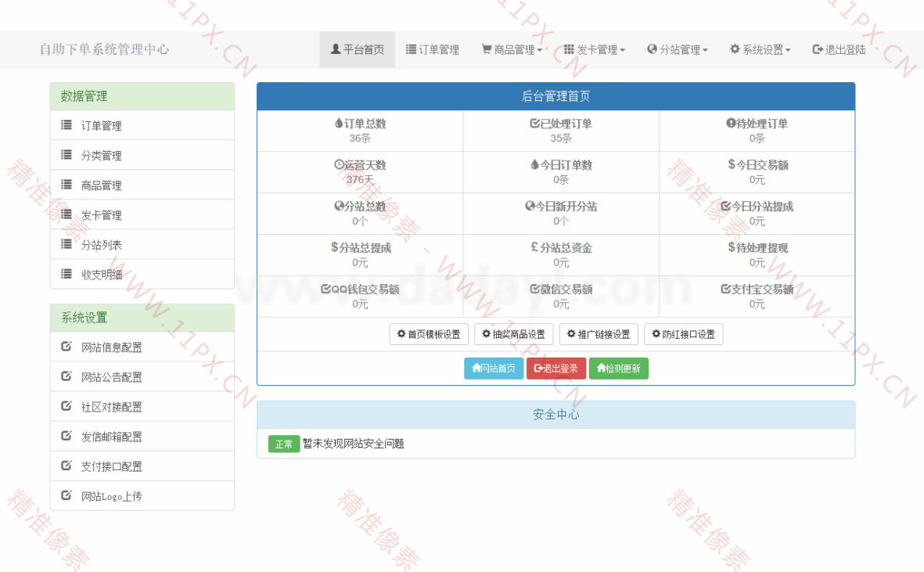Click 待处理订单 statistic cell
This screenshot has width=924, height=572.
coord(757,131)
